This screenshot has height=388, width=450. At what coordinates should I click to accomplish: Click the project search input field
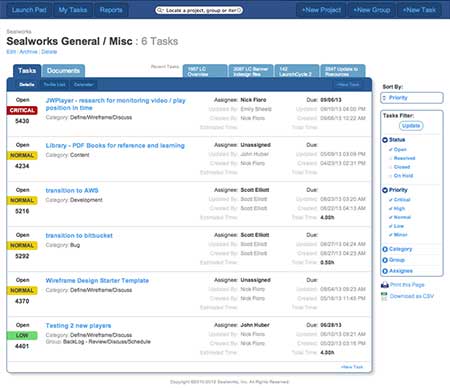click(x=199, y=10)
